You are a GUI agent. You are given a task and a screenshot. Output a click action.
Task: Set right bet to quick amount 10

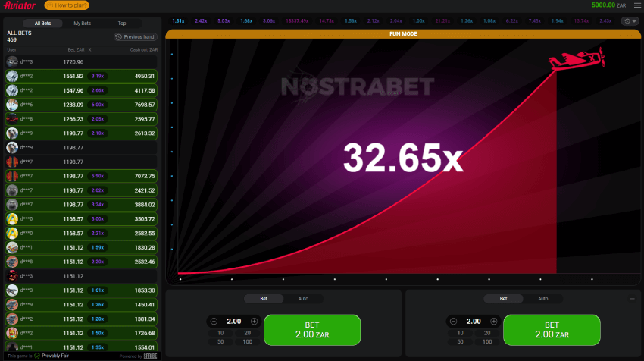tap(460, 334)
